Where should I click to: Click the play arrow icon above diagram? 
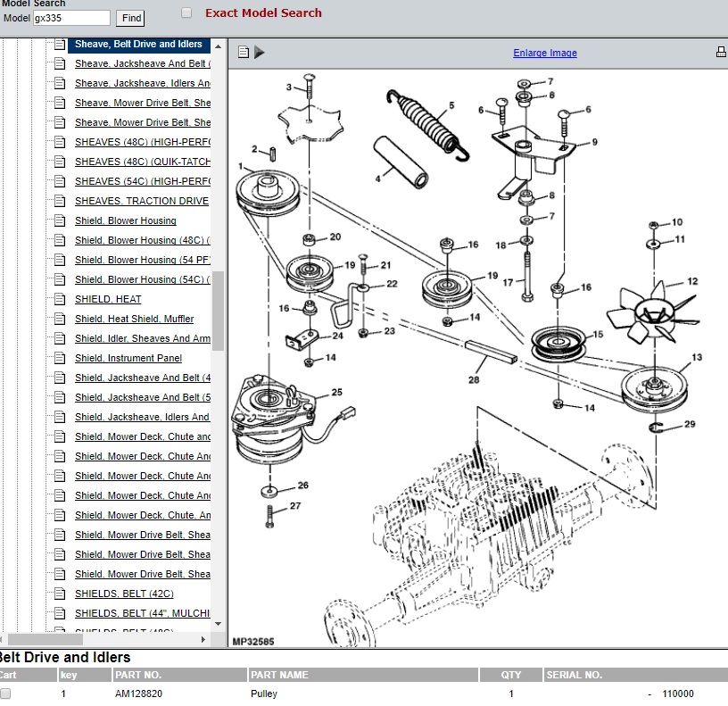(260, 53)
